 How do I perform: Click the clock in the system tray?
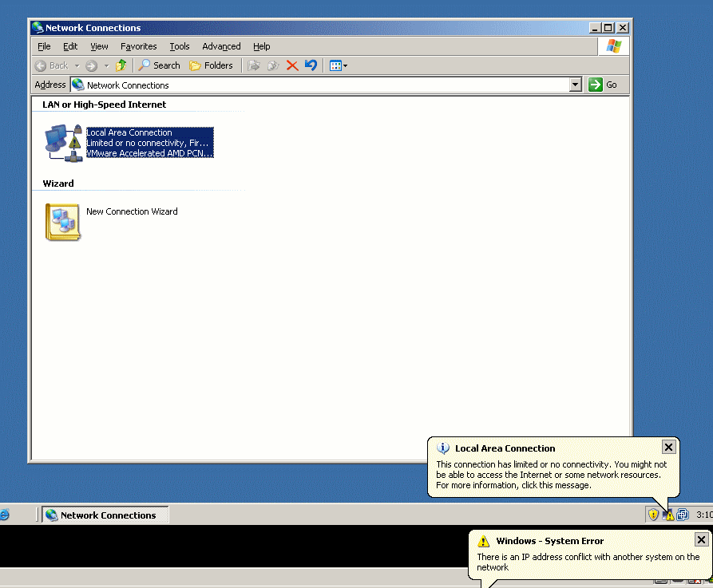(x=701, y=515)
